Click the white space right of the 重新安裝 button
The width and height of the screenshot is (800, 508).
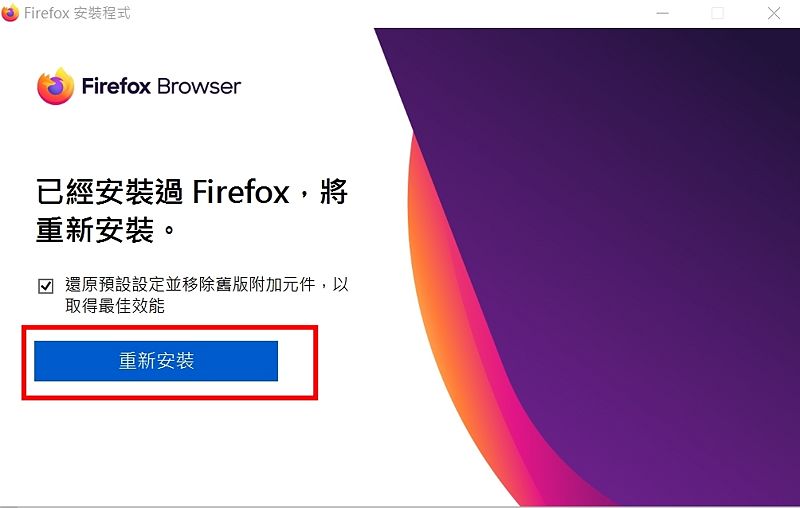pyautogui.click(x=296, y=361)
